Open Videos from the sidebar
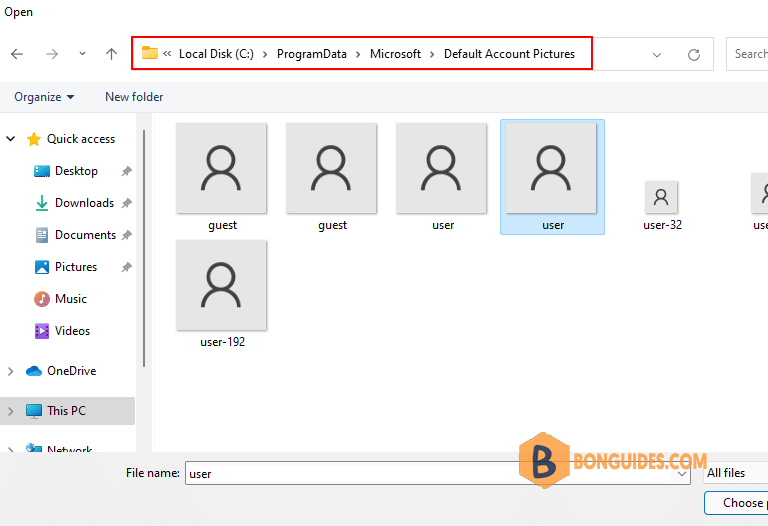 (x=72, y=331)
